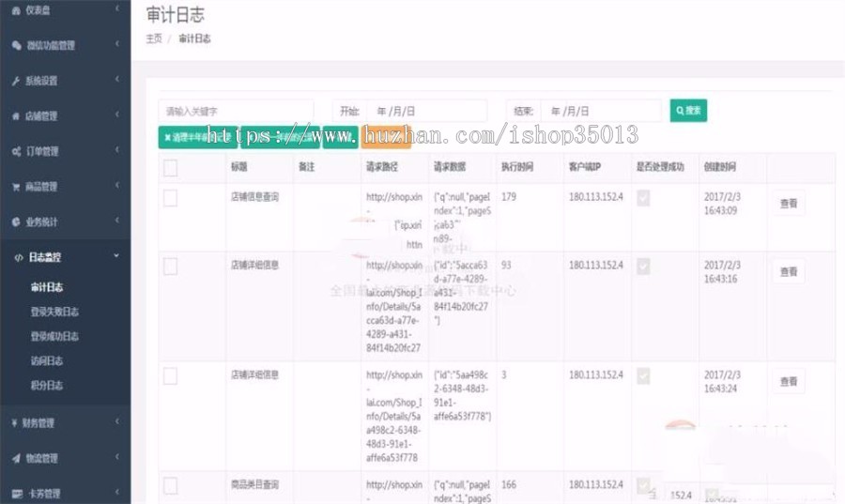Click the 标题 column header
Screen dimensions: 845x504
point(239,167)
